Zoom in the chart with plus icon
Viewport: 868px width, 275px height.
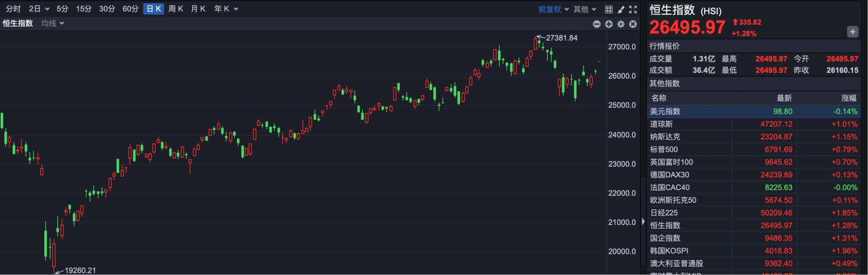609,24
